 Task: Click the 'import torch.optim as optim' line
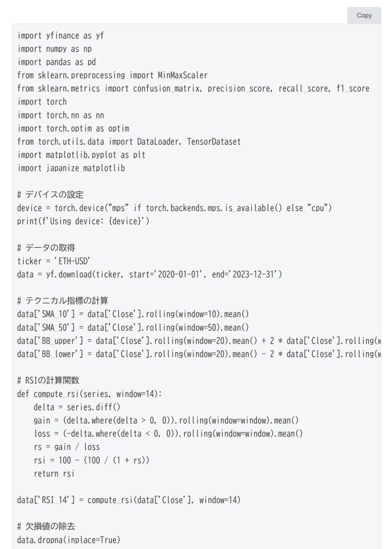click(x=73, y=129)
